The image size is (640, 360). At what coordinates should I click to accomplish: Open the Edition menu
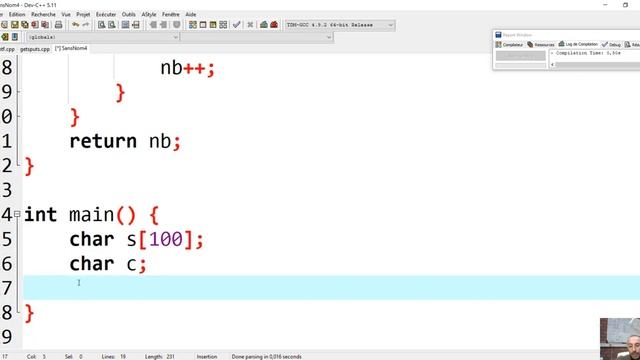click(x=17, y=14)
